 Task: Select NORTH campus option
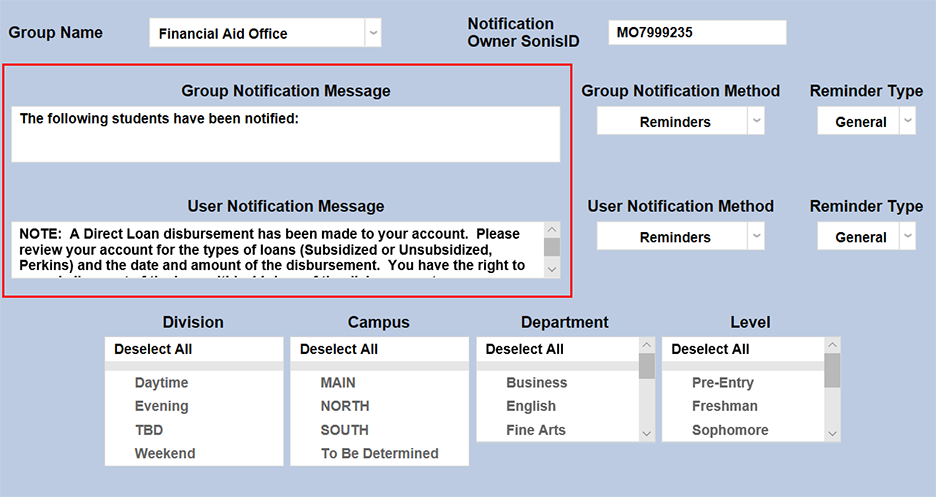[345, 406]
